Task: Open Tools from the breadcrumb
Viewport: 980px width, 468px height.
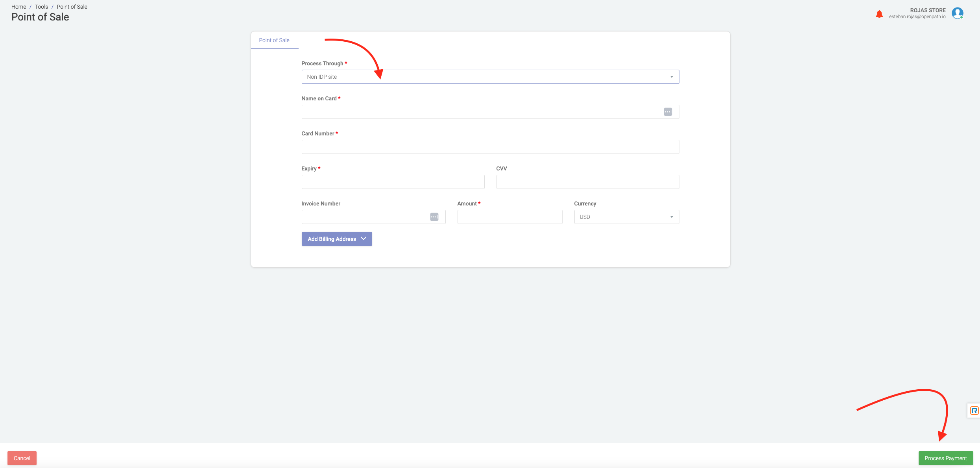Action: pos(41,7)
